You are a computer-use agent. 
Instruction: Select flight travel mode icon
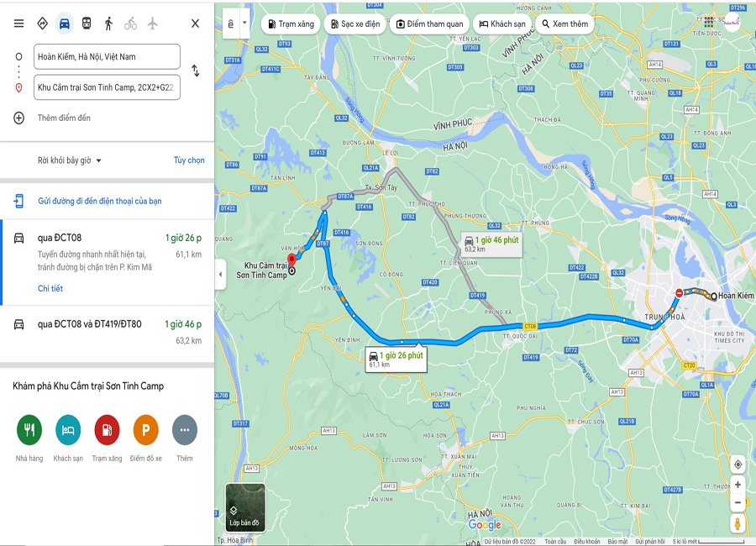pos(152,24)
